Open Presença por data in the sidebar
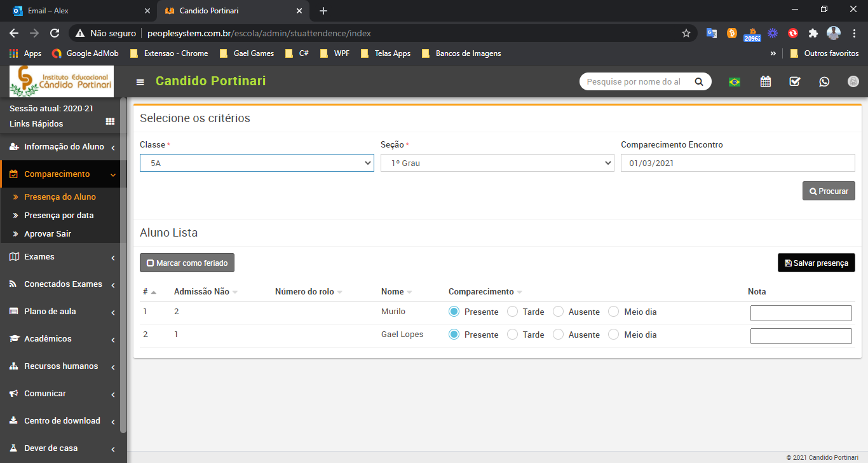868x463 pixels. [x=58, y=215]
